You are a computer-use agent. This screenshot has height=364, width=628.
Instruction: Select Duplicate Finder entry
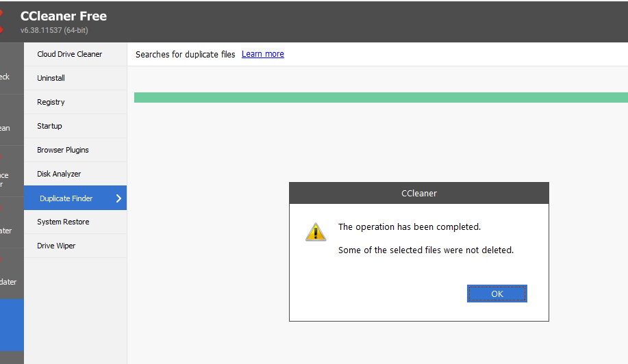coord(66,198)
